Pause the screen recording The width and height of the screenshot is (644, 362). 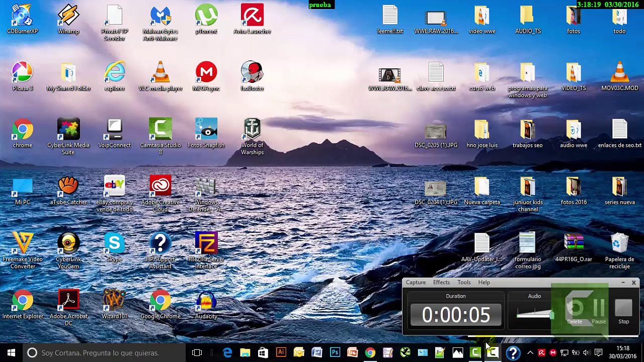pyautogui.click(x=599, y=311)
